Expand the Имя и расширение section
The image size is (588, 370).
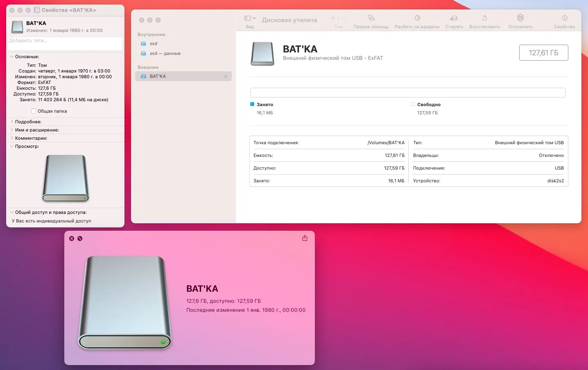11,130
